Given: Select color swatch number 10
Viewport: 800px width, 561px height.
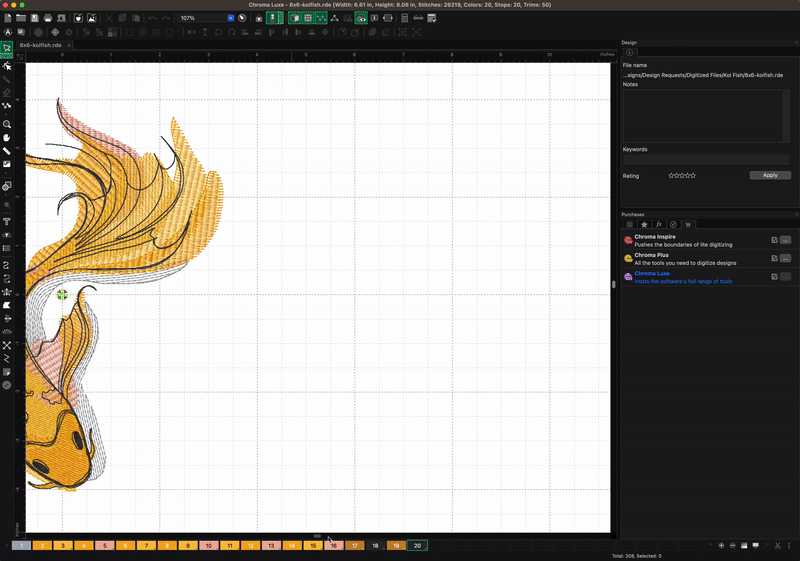Looking at the screenshot, I should pos(208,546).
